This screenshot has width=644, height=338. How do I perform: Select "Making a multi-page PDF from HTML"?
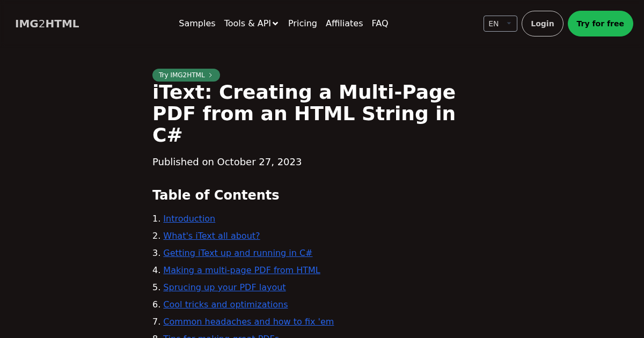pos(241,270)
